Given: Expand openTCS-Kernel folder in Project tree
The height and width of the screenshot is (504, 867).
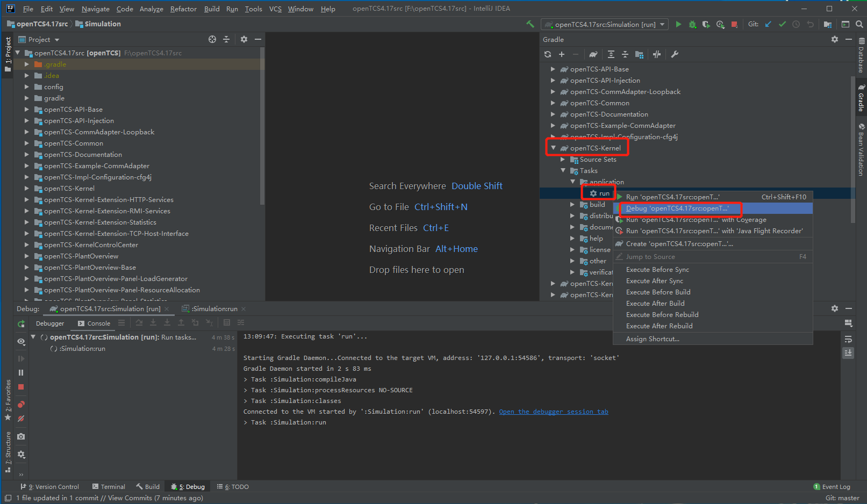Looking at the screenshot, I should point(26,188).
